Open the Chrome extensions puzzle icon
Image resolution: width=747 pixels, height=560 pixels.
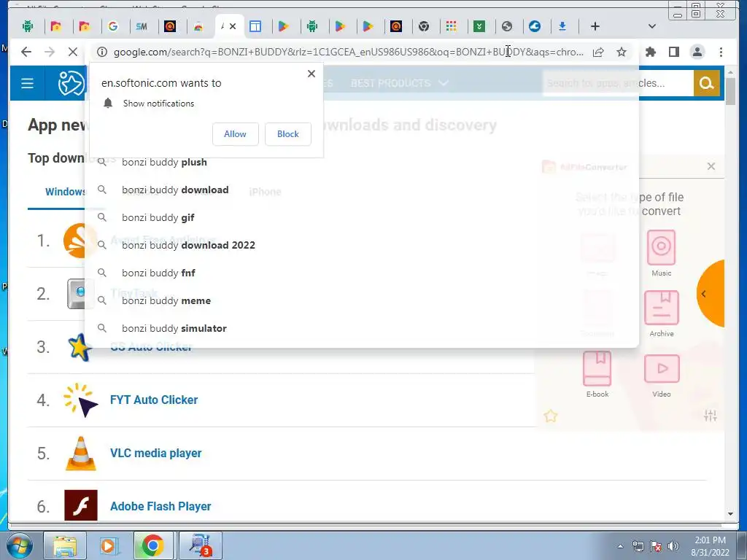point(650,52)
